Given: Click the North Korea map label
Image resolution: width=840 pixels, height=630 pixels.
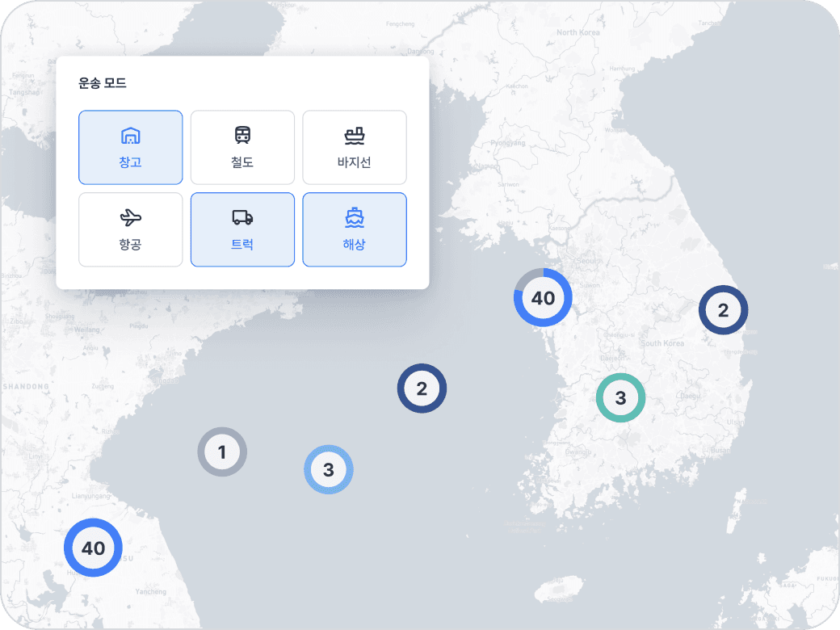Looking at the screenshot, I should tap(577, 32).
